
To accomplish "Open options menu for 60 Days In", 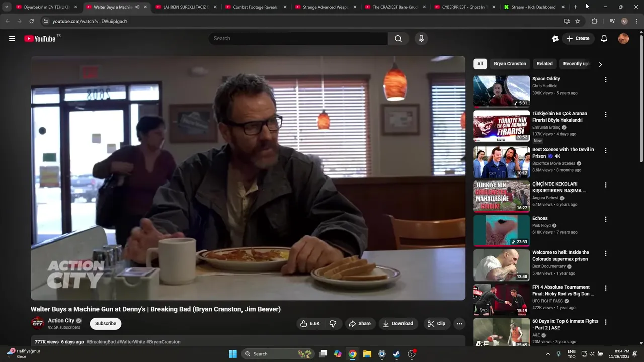I will point(606,322).
